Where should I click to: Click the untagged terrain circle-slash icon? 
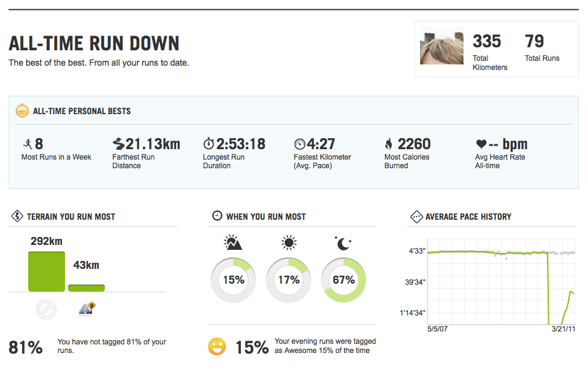[x=46, y=310]
